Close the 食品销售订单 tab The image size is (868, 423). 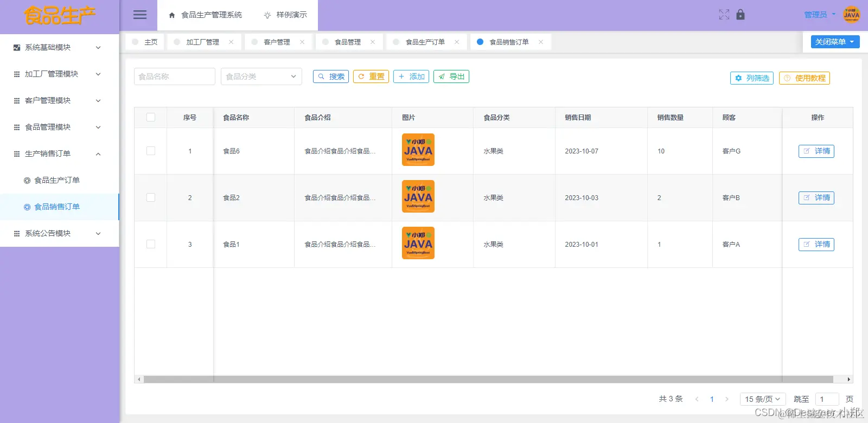point(541,42)
